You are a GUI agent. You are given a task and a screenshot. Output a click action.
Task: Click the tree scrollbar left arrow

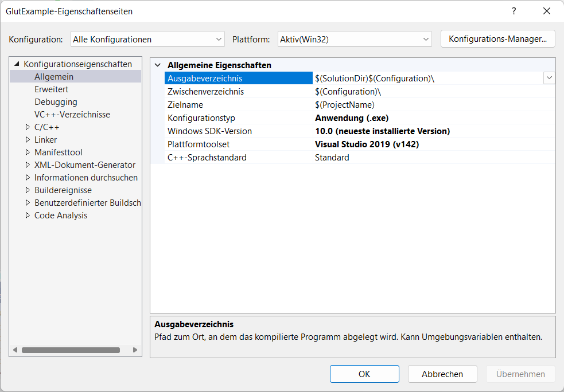click(x=15, y=350)
